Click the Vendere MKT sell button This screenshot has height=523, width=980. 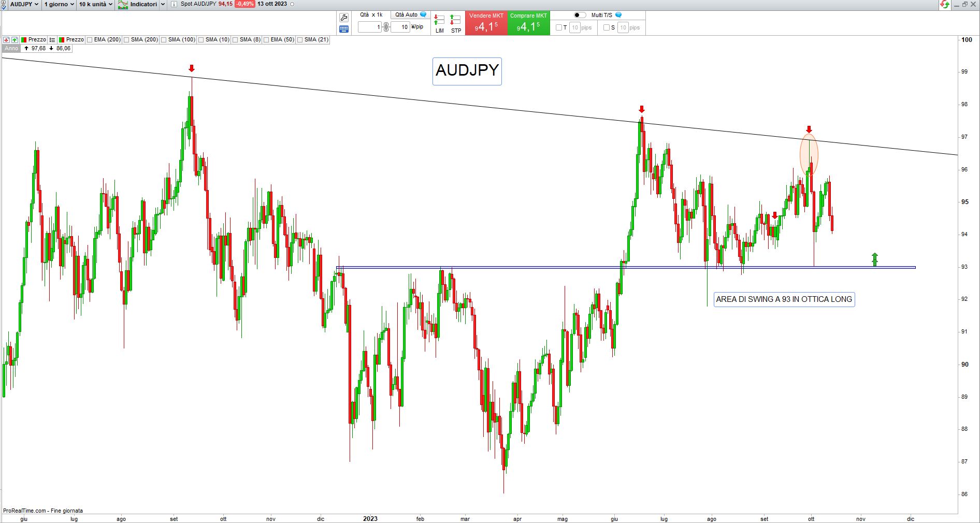pyautogui.click(x=486, y=23)
